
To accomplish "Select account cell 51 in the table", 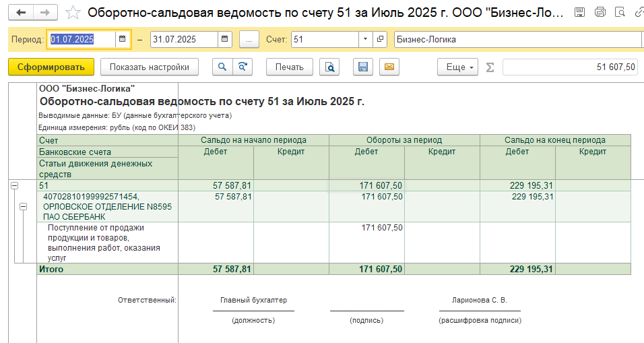I will pyautogui.click(x=107, y=186).
